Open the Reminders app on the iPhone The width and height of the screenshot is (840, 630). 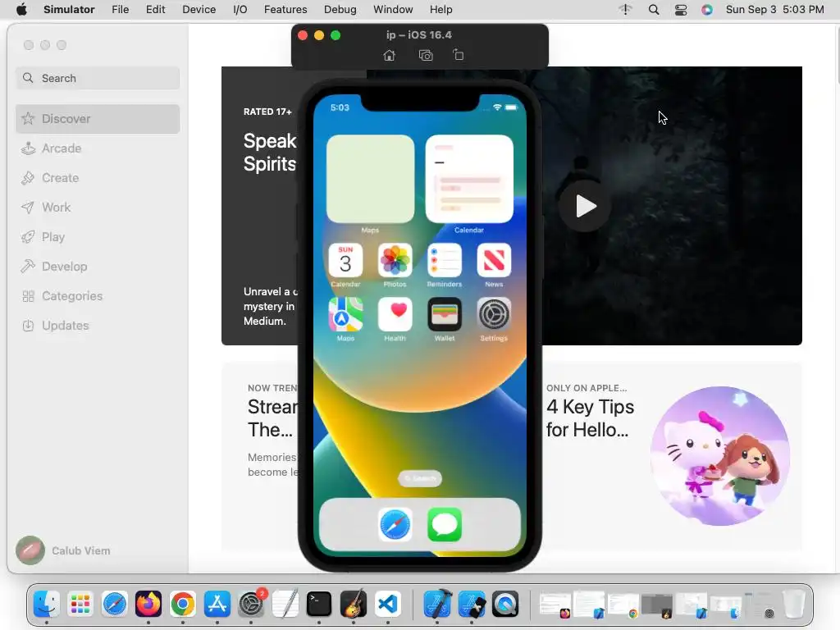coord(444,260)
